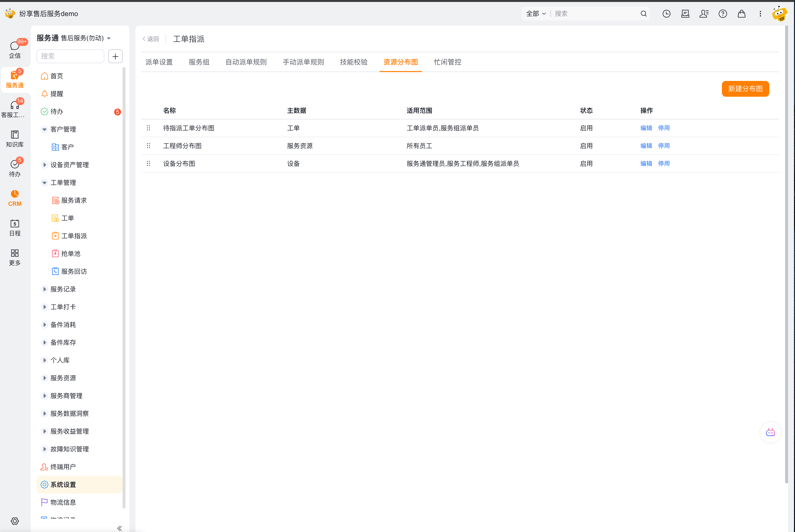
Task: Click 停用 for 工程师分布图 row
Action: (664, 146)
